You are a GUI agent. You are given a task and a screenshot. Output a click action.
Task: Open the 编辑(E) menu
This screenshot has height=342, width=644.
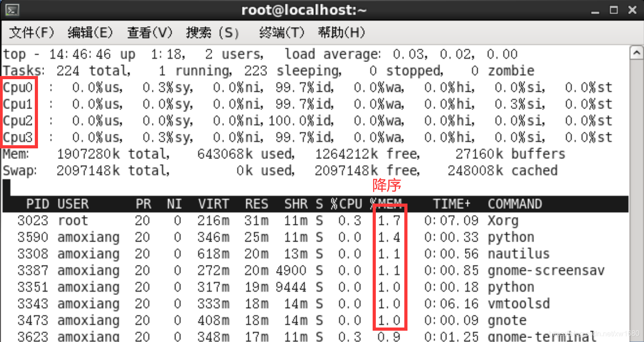(x=90, y=33)
